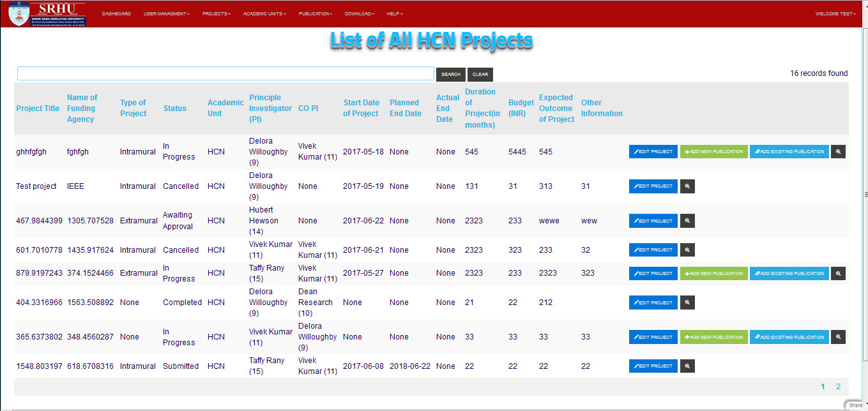The image size is (868, 411).
Task: Edit project 365.6373802
Action: click(x=653, y=337)
